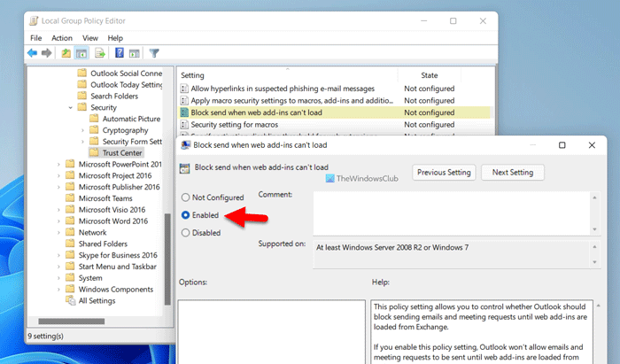Click the Search Folders folder icon
Image resolution: width=620 pixels, height=364 pixels.
click(81, 96)
